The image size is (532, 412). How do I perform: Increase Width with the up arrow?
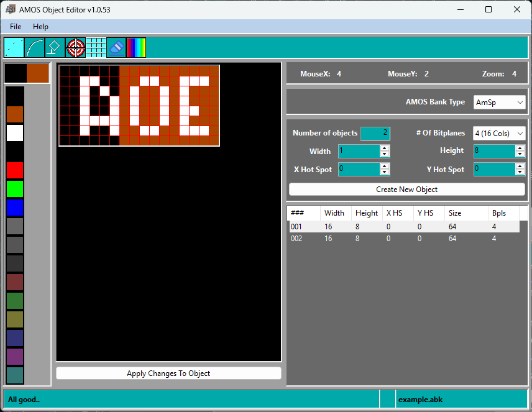point(385,149)
